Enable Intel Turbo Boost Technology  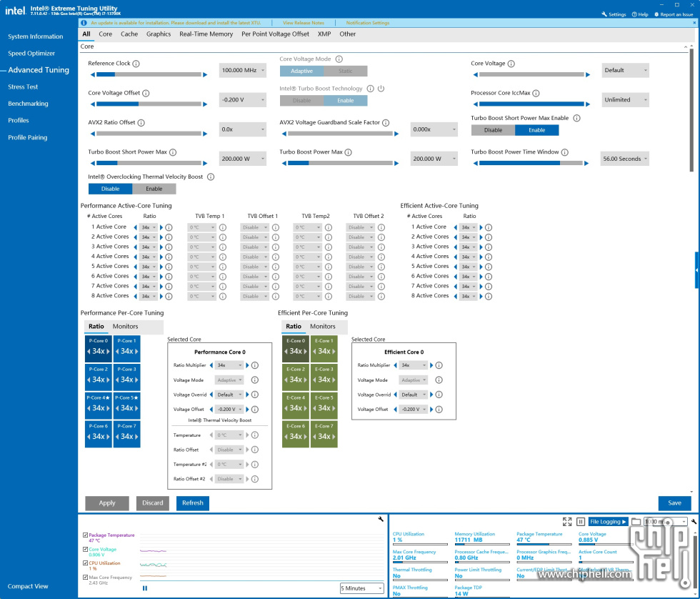point(346,101)
